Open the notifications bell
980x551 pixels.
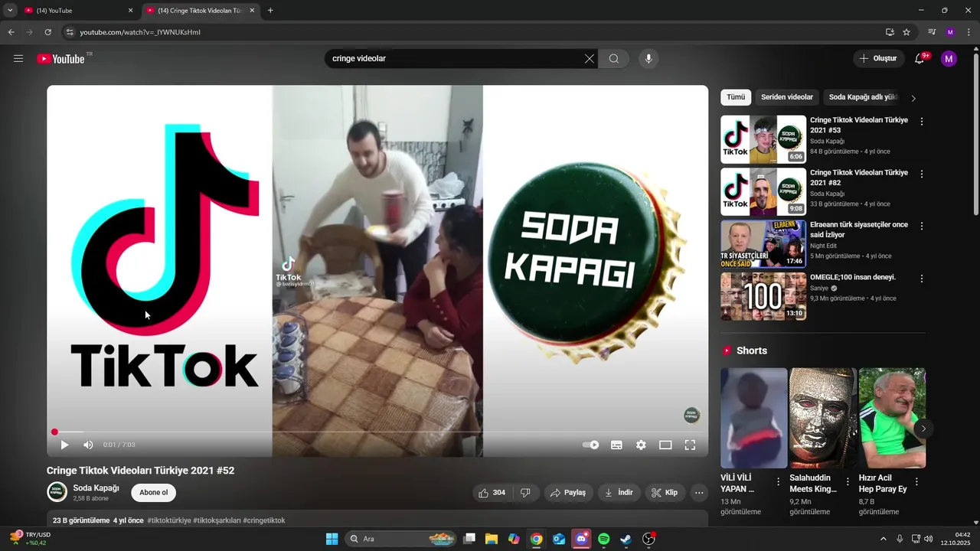[920, 59]
